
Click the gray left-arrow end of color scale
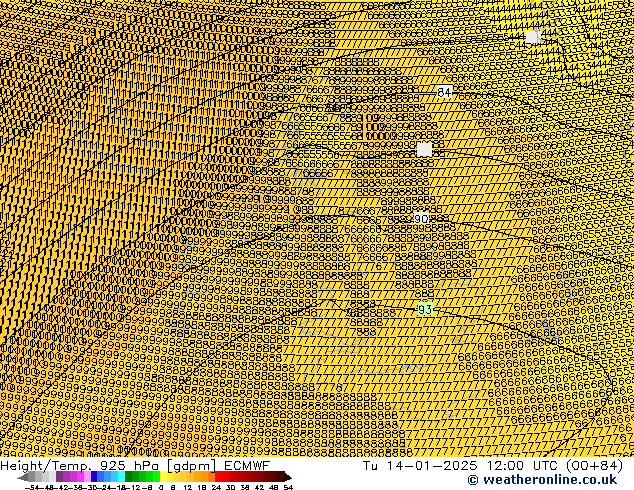pos(23,477)
